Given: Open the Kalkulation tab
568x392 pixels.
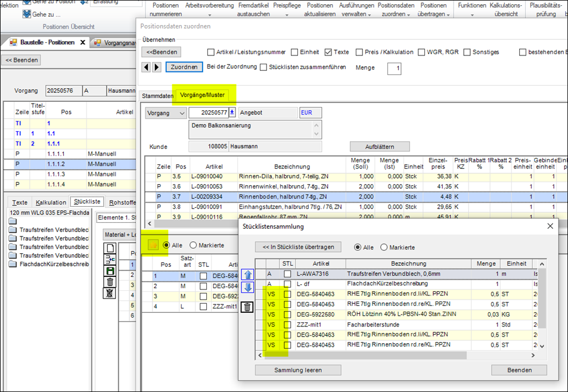Looking at the screenshot, I should (51, 202).
